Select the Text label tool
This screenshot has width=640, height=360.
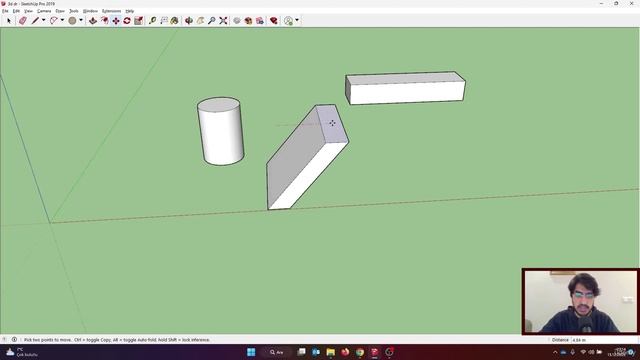coord(164,20)
